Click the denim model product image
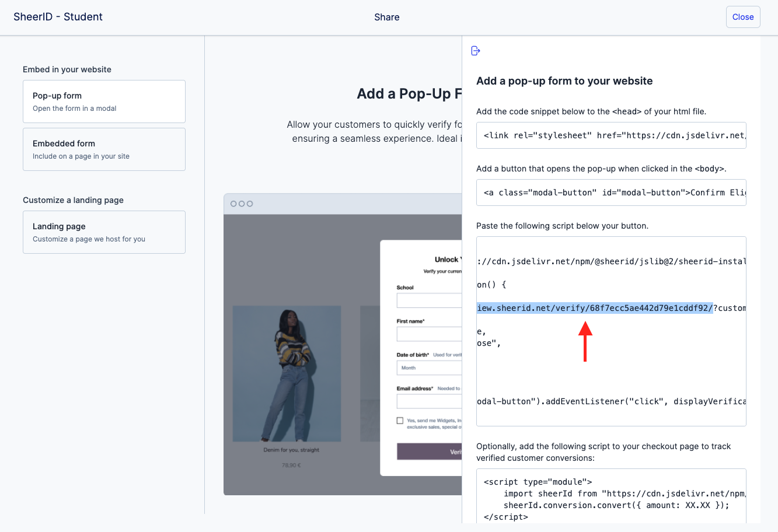This screenshot has width=778, height=532. coord(287,373)
